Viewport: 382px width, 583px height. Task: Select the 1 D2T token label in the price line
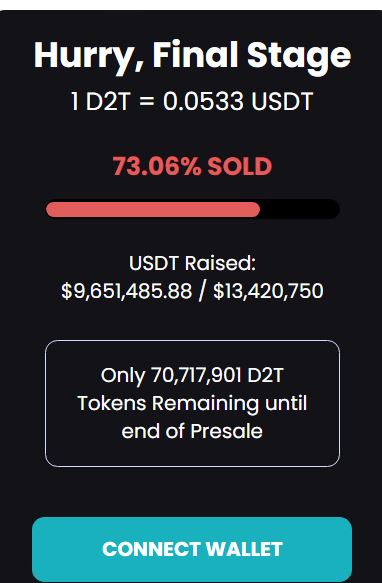101,101
